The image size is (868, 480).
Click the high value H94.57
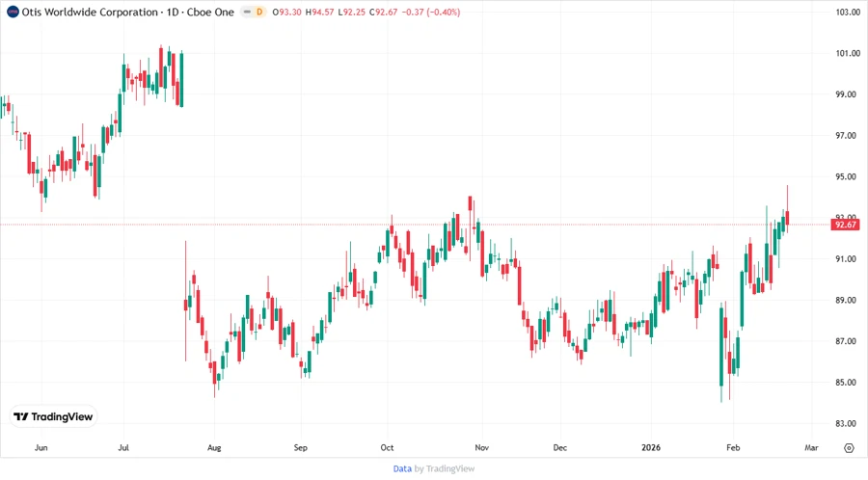(319, 12)
